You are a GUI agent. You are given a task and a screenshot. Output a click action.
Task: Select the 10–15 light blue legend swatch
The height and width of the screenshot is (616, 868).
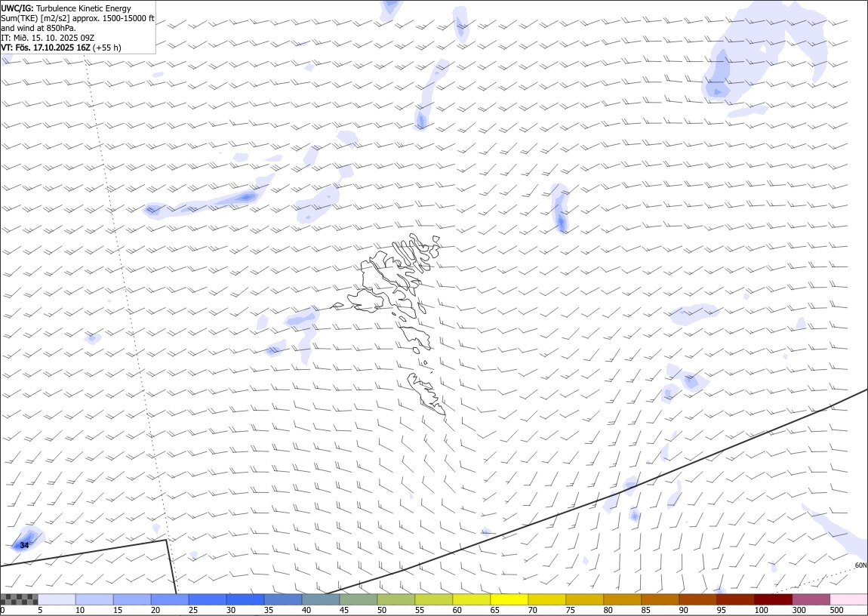click(x=94, y=599)
